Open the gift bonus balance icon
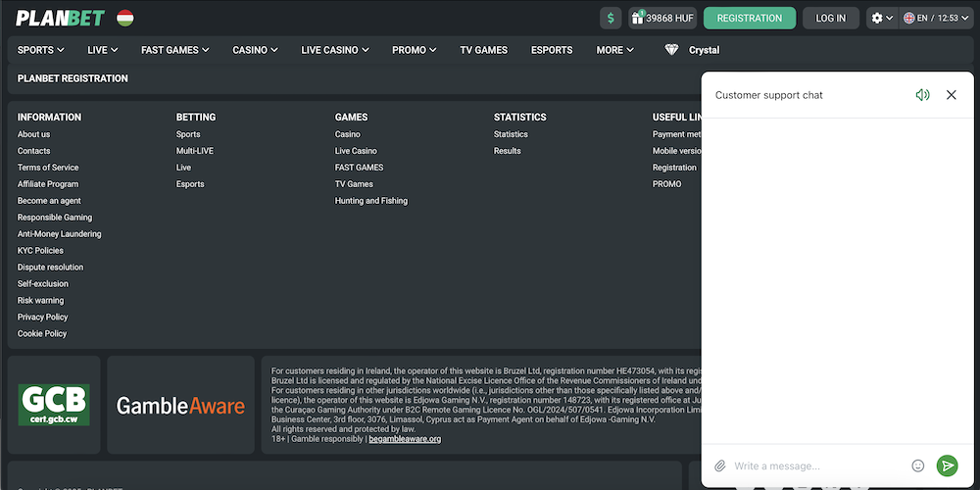Screen dimensions: 980x490 (636, 18)
